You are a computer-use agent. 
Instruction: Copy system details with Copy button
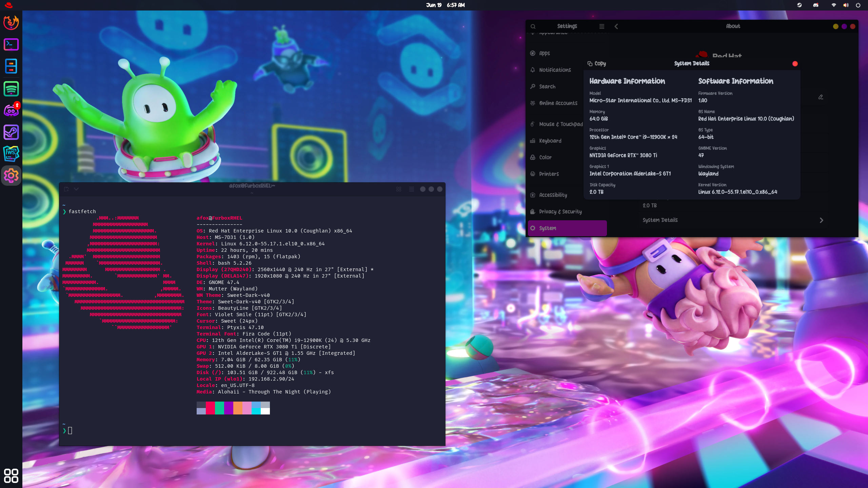pos(597,63)
